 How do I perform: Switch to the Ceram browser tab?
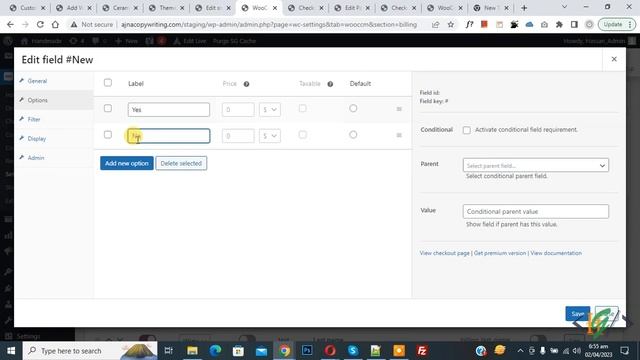[120, 8]
